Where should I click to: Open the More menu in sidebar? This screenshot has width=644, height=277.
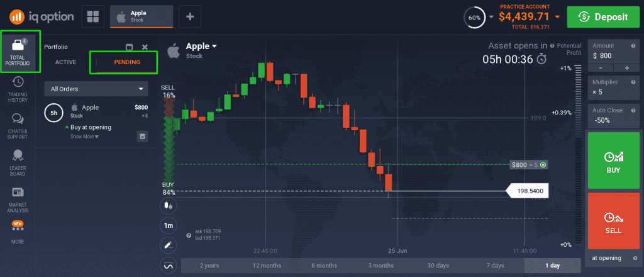[18, 232]
